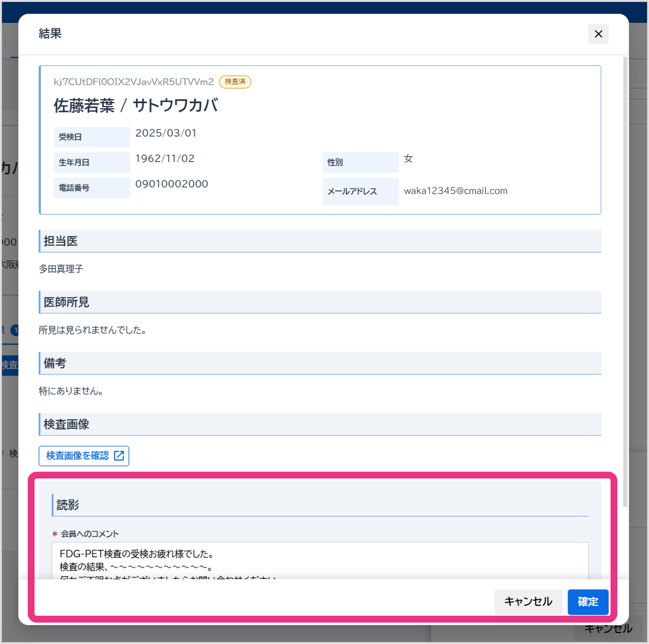This screenshot has height=644, width=649.
Task: Focus the 会員へのコメント text area
Action: coord(320,560)
